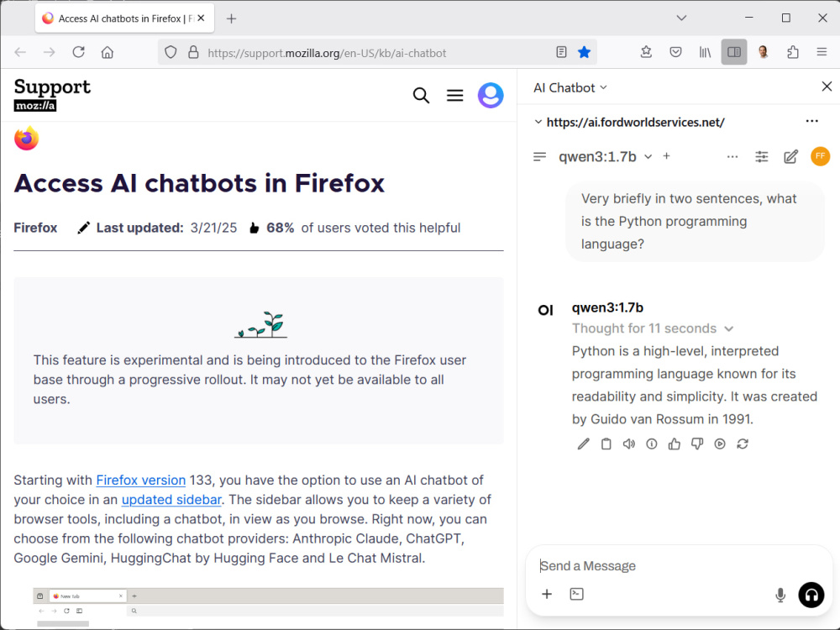Screen dimensions: 840x630
Task: Close the AI Chatbot sidebar
Action: point(827,87)
